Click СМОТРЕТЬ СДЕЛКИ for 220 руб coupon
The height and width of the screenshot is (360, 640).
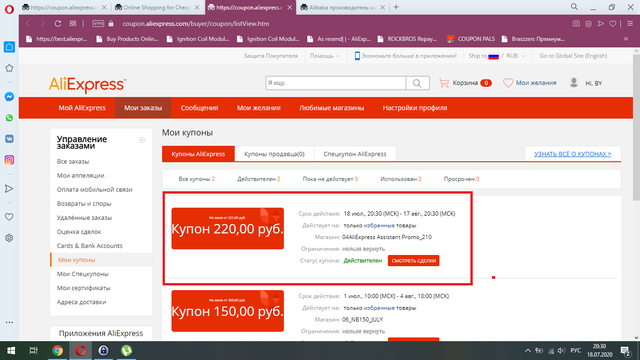[413, 261]
